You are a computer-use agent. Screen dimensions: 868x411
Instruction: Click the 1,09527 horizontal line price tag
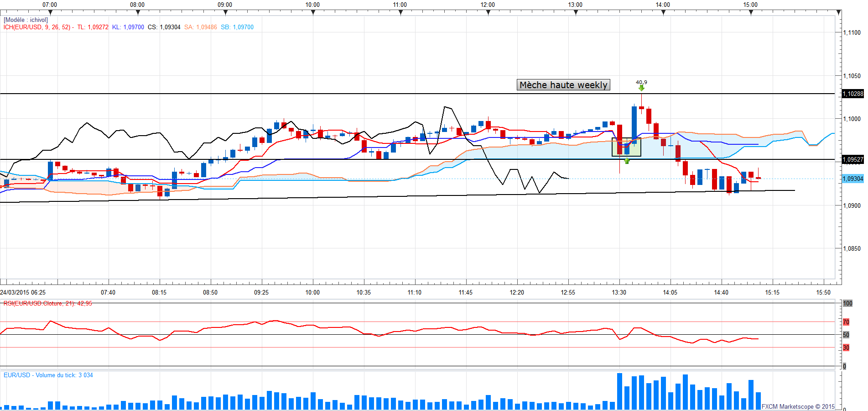pyautogui.click(x=852, y=159)
